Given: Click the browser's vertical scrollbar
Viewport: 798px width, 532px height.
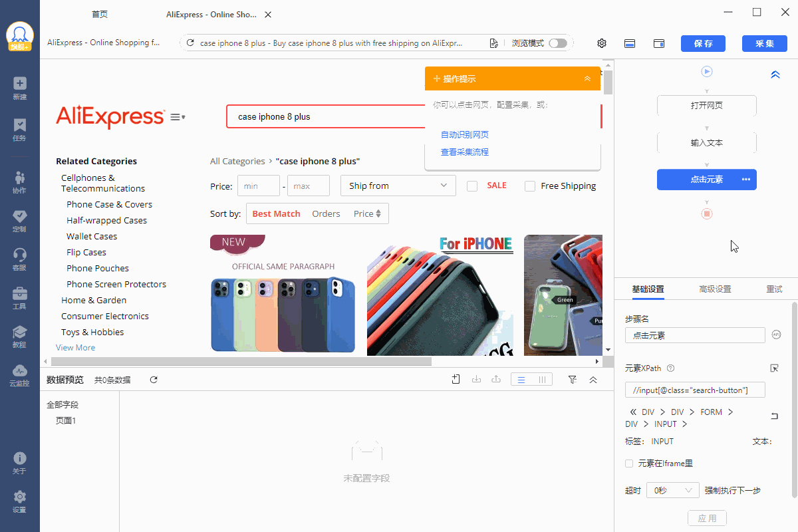Looking at the screenshot, I should pos(608,82).
